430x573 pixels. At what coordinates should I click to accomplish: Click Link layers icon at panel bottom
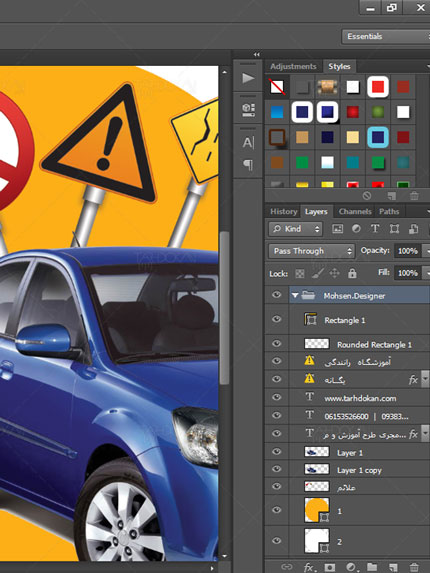coord(287,567)
